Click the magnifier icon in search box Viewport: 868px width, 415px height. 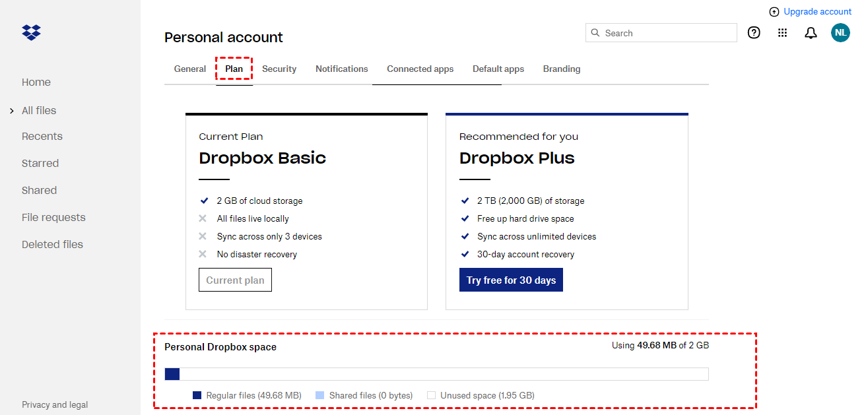[x=595, y=33]
